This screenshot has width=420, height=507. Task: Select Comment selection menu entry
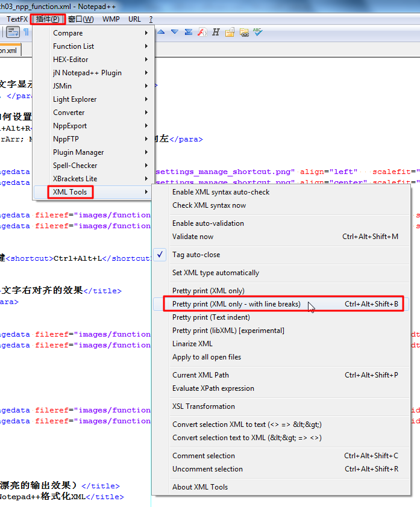(x=204, y=456)
